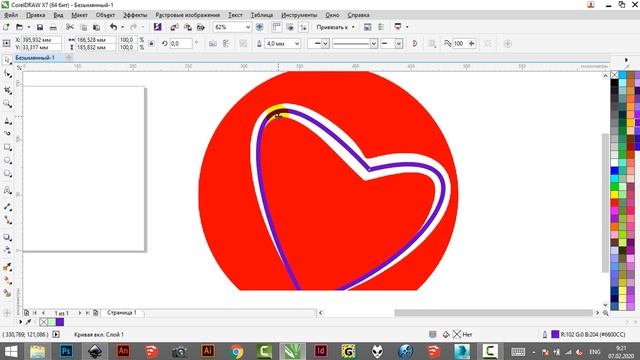Select the Parallel Dimension tool
The image size is (640, 360).
tap(7, 207)
